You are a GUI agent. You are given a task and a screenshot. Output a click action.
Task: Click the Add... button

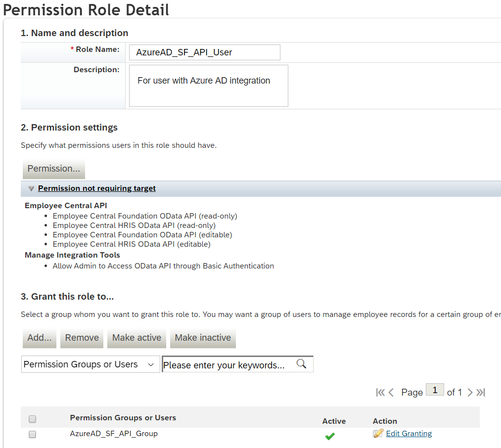[39, 338]
